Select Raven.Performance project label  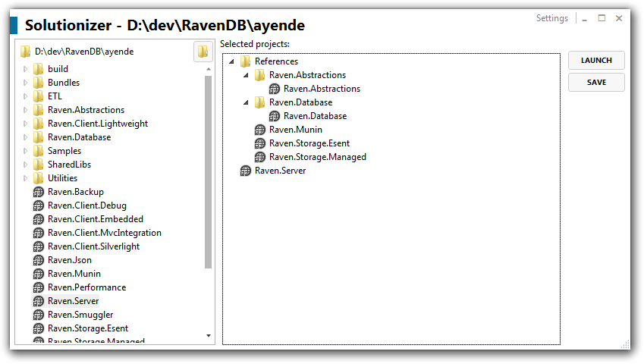[x=86, y=287]
